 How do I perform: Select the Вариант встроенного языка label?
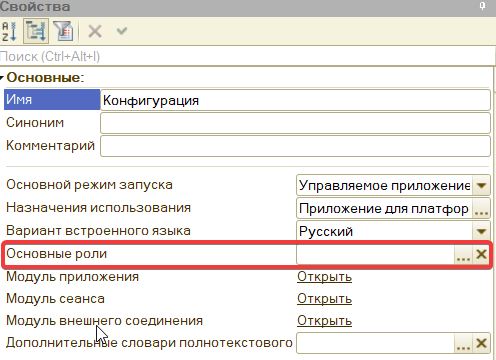(98, 231)
